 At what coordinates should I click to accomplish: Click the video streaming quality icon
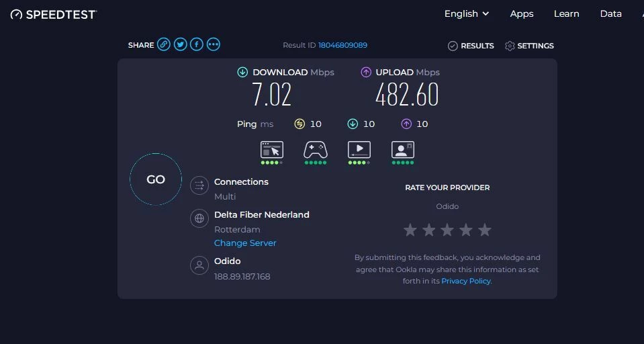tap(359, 150)
